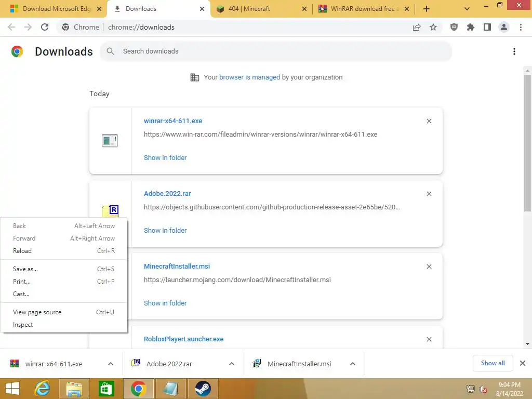Open File Explorer from the taskbar
Viewport: 532px width, 399px height.
(x=74, y=389)
